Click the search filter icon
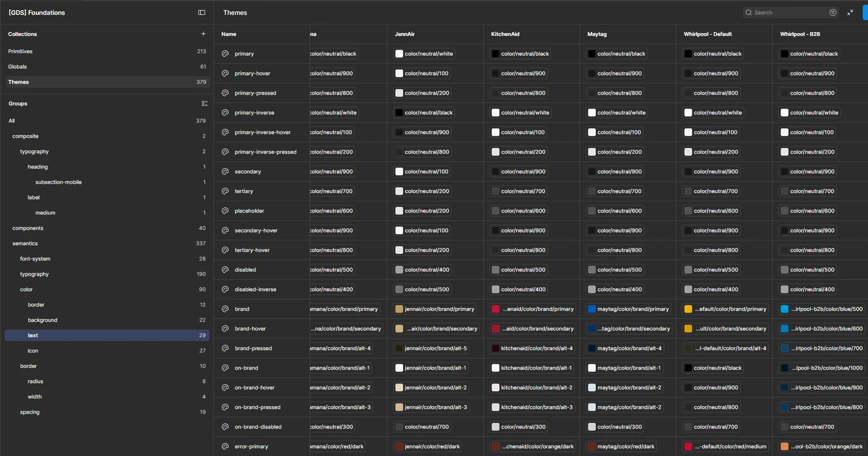 833,12
